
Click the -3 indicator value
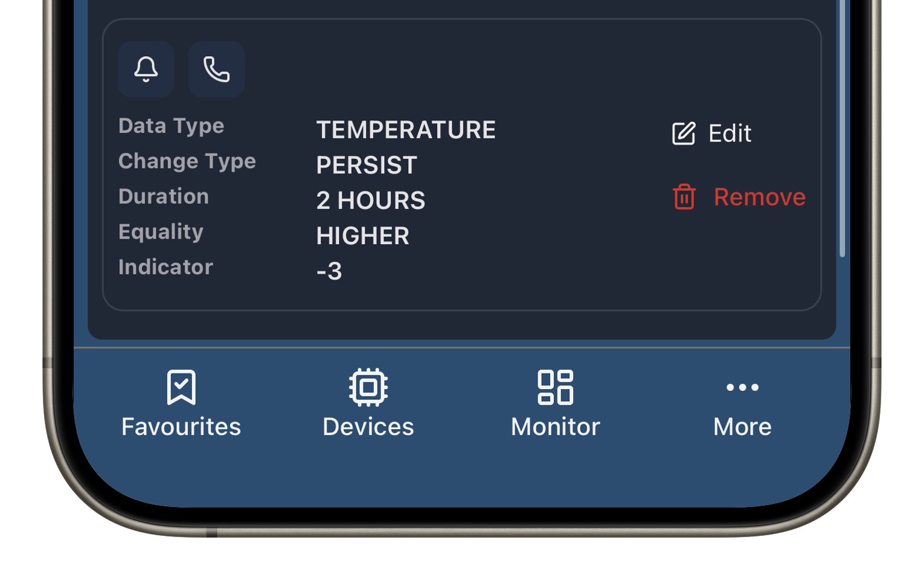(x=329, y=271)
